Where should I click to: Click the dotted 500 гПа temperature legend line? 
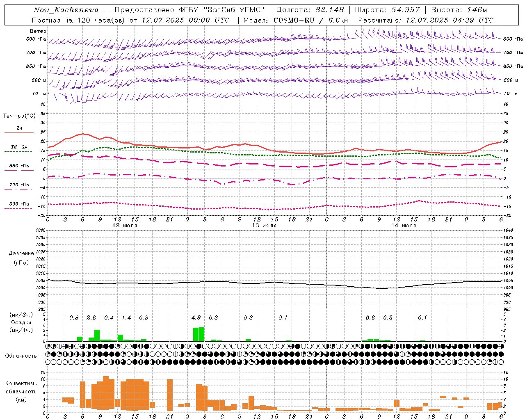(18, 208)
